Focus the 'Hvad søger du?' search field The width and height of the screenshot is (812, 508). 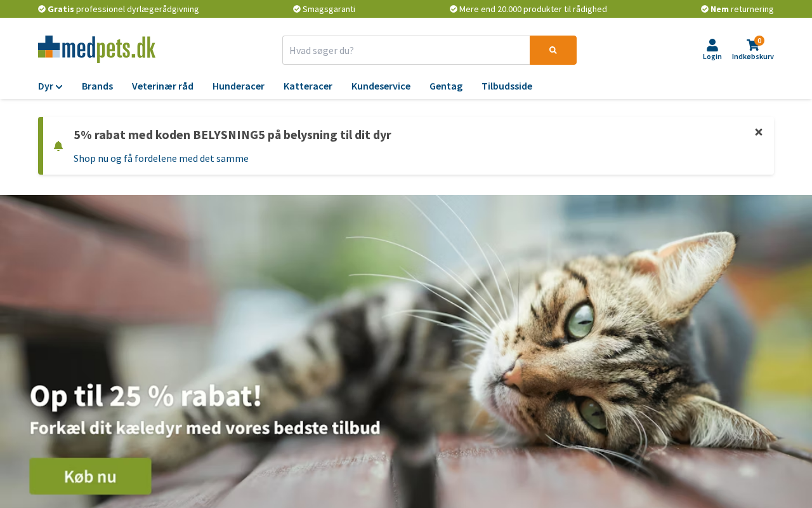click(x=406, y=50)
